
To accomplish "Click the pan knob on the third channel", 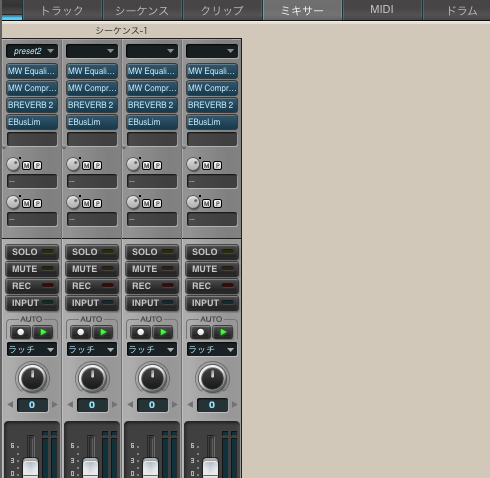I will point(152,378).
